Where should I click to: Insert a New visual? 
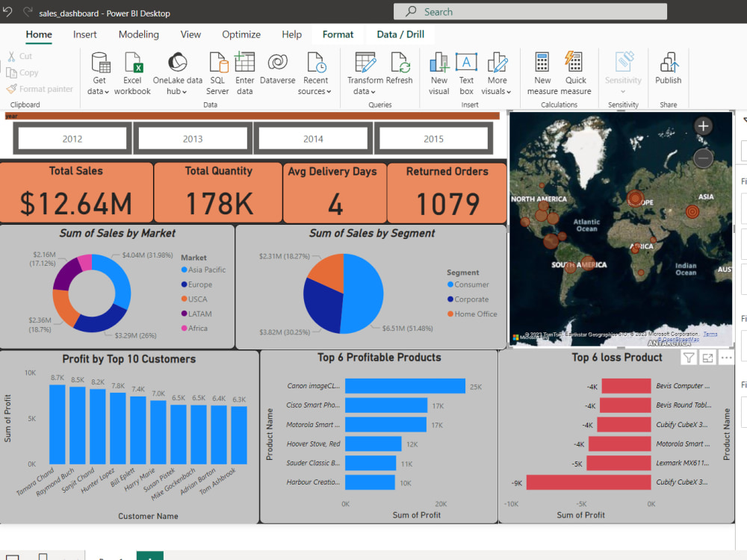pyautogui.click(x=438, y=71)
